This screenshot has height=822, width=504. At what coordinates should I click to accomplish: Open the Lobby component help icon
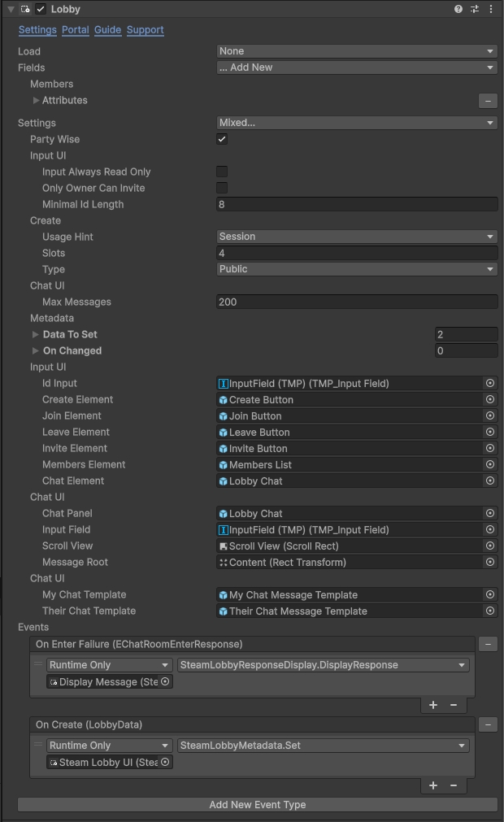coord(458,9)
